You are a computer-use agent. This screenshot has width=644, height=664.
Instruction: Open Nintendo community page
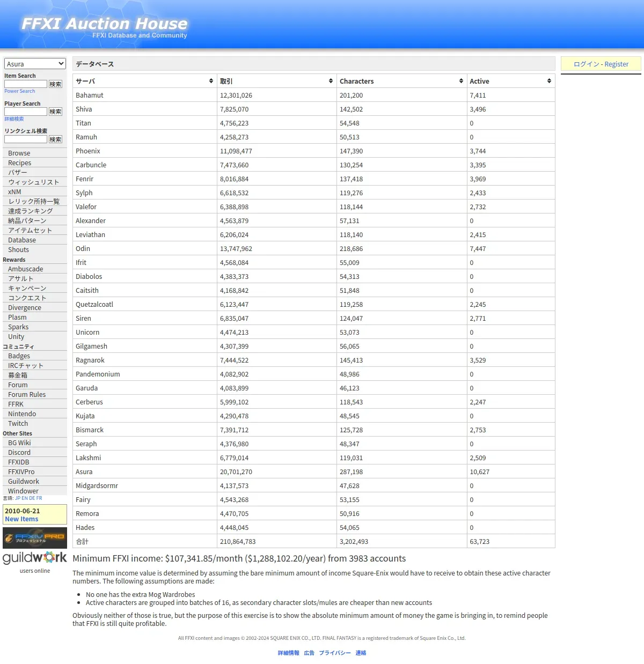pyautogui.click(x=35, y=414)
